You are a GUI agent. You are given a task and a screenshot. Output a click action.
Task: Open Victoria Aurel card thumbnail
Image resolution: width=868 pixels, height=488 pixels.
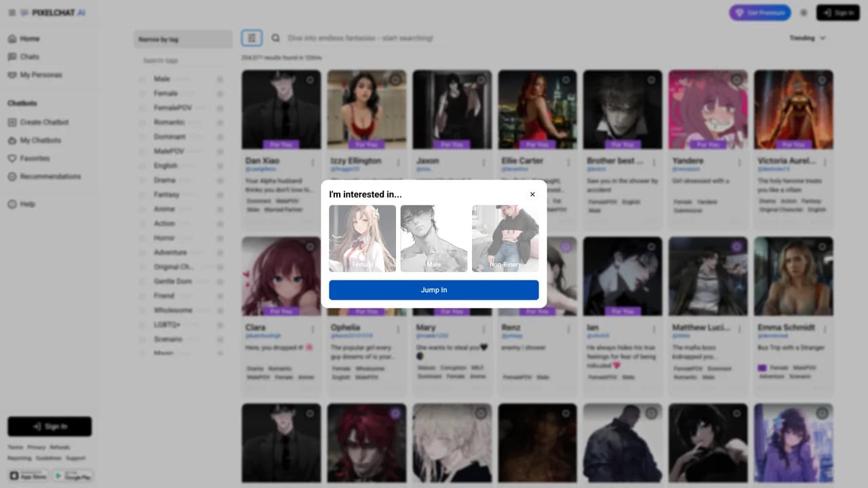(x=793, y=109)
